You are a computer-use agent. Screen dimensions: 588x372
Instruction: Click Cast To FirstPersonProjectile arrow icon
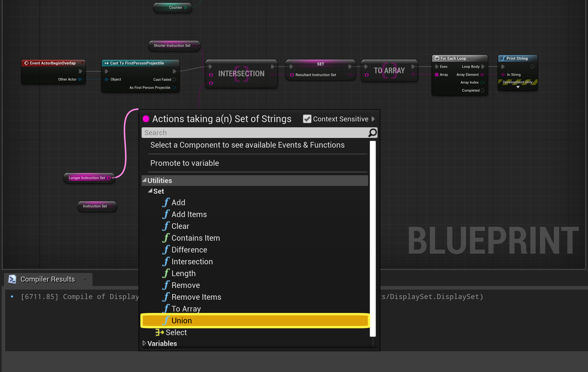(106, 63)
